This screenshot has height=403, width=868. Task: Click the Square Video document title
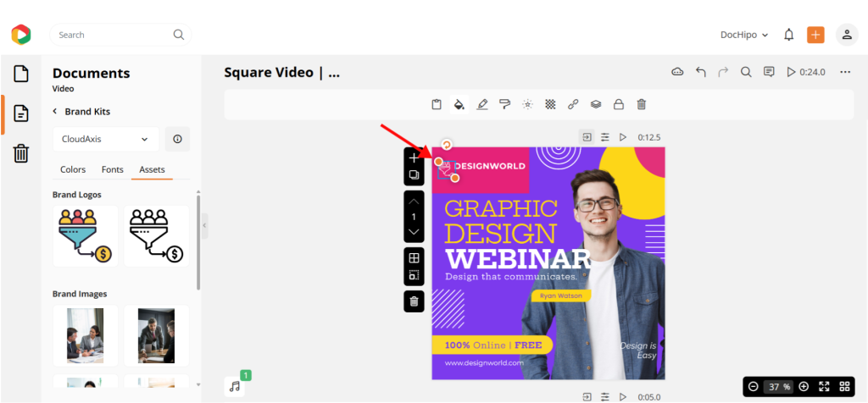click(281, 73)
